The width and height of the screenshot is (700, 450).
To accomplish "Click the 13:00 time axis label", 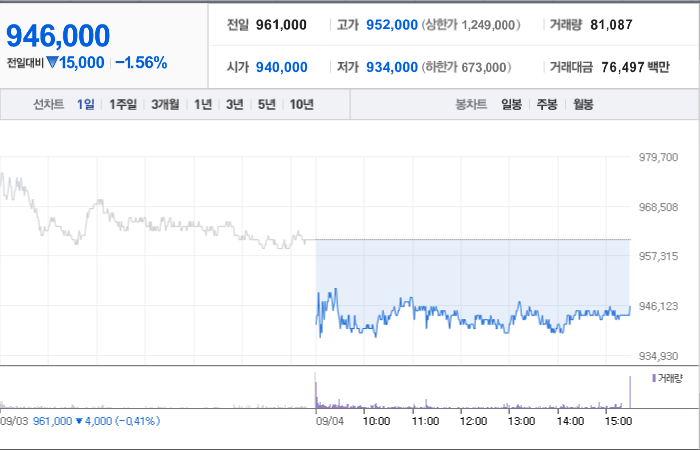I will coord(521,421).
